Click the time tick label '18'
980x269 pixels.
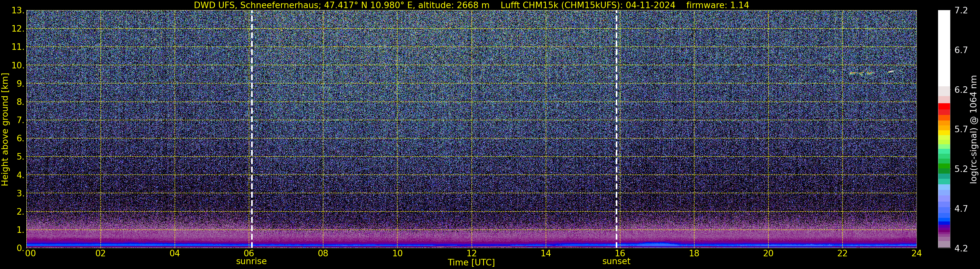694,253
